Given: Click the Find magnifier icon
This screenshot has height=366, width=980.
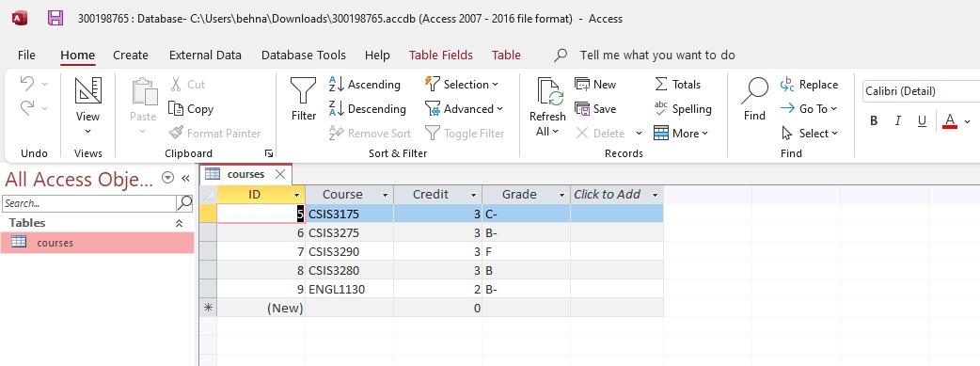Looking at the screenshot, I should coord(754,91).
